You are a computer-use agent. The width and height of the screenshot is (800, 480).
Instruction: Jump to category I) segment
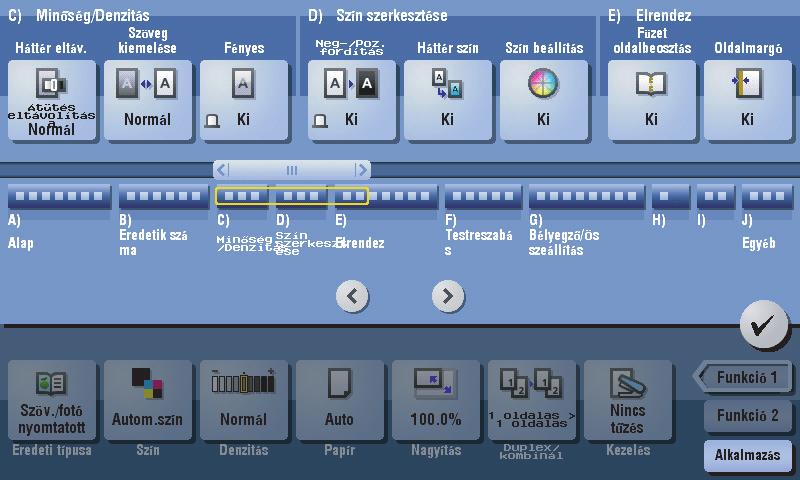[715, 196]
